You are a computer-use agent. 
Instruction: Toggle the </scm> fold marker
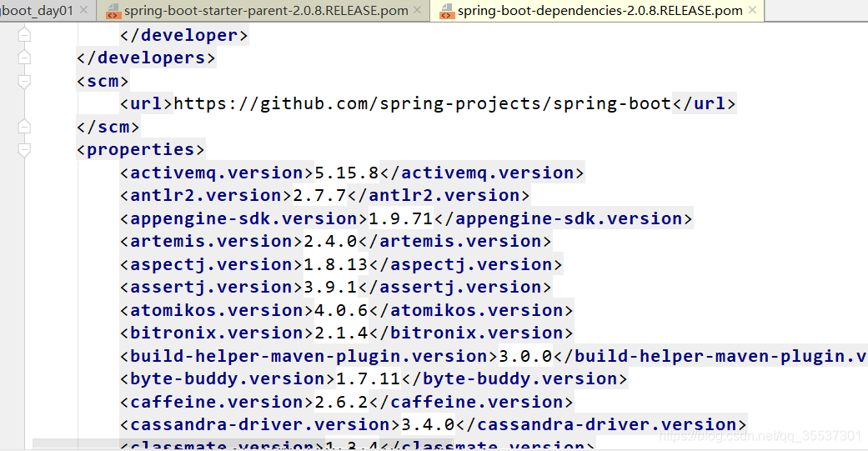coord(24,127)
